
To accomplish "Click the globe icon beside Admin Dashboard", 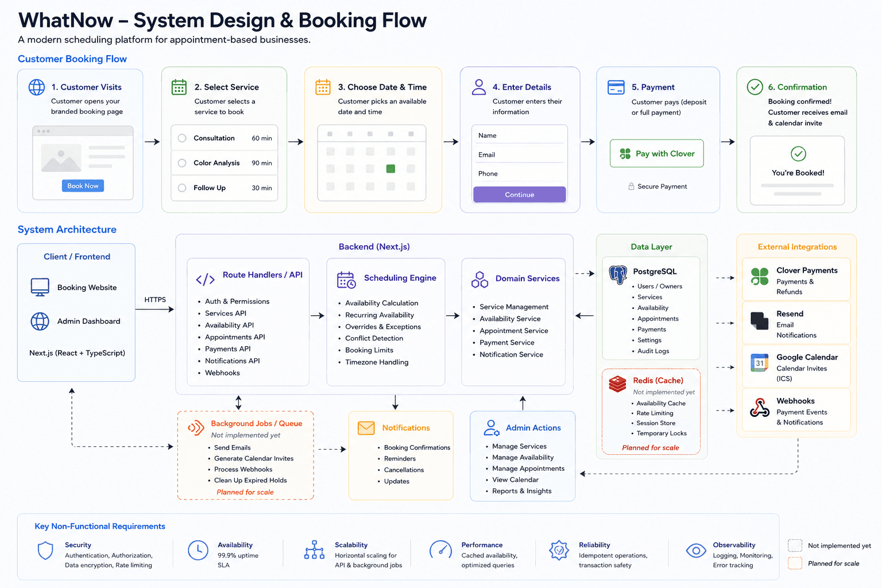I will pyautogui.click(x=40, y=322).
